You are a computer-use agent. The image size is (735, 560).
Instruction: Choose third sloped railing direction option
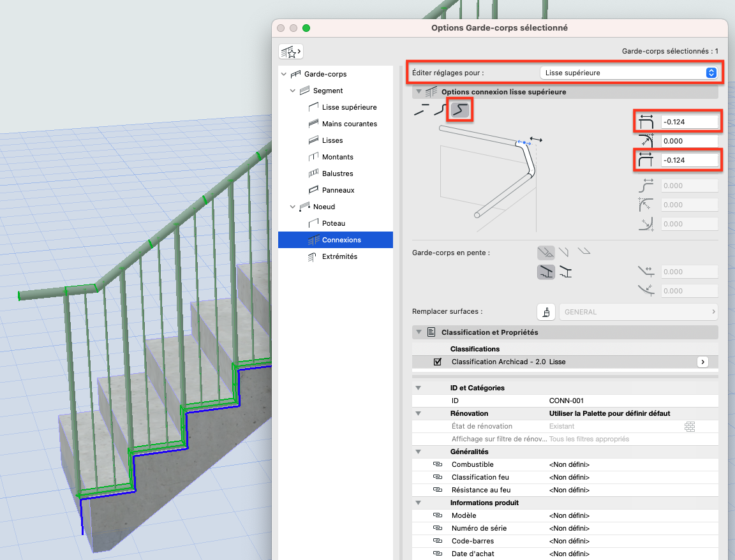coord(584,252)
